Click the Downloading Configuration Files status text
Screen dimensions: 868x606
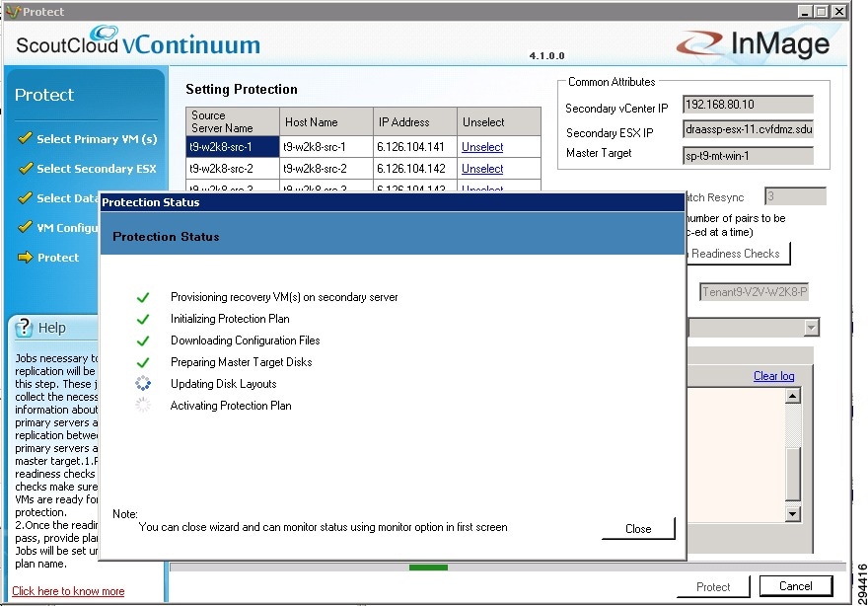[246, 341]
